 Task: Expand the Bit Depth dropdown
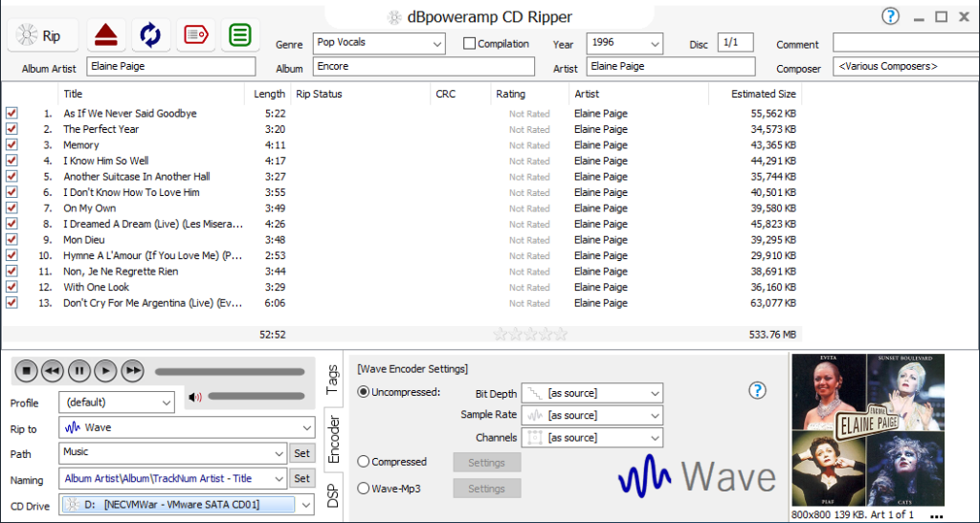coord(591,394)
